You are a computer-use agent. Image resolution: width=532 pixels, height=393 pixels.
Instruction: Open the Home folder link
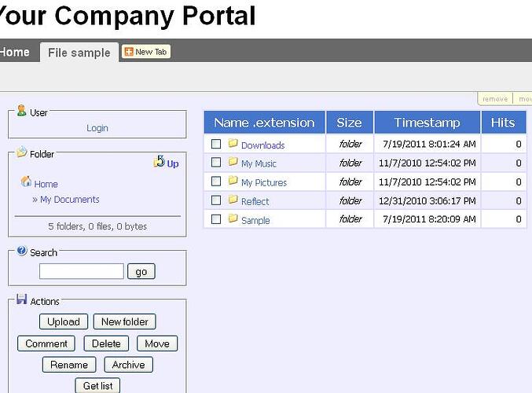(46, 184)
